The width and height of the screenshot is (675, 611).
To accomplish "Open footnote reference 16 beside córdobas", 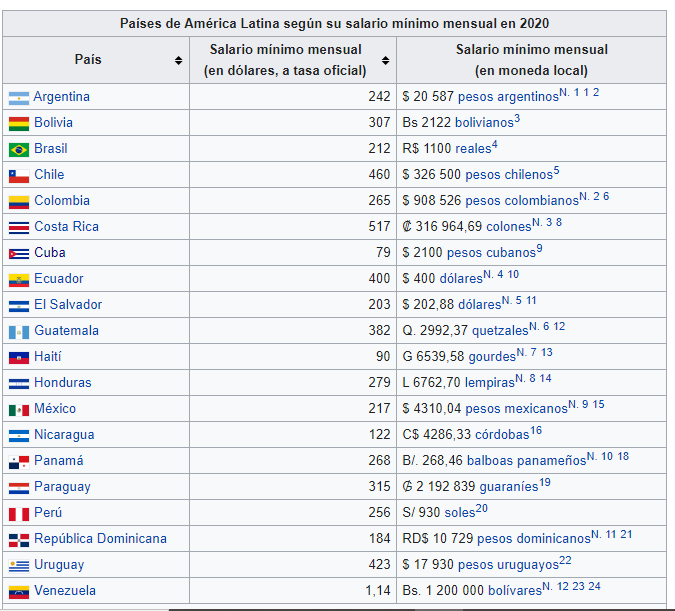I will click(x=536, y=431).
